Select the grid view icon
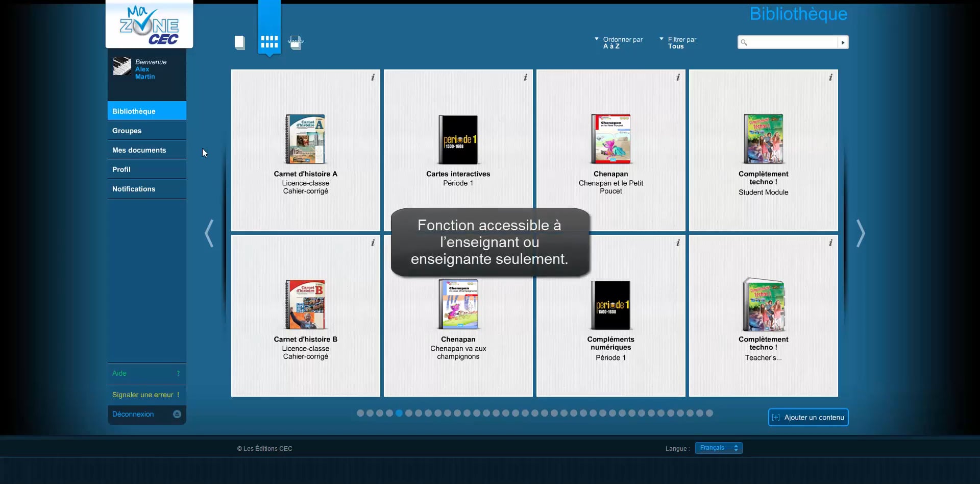 coord(268,42)
